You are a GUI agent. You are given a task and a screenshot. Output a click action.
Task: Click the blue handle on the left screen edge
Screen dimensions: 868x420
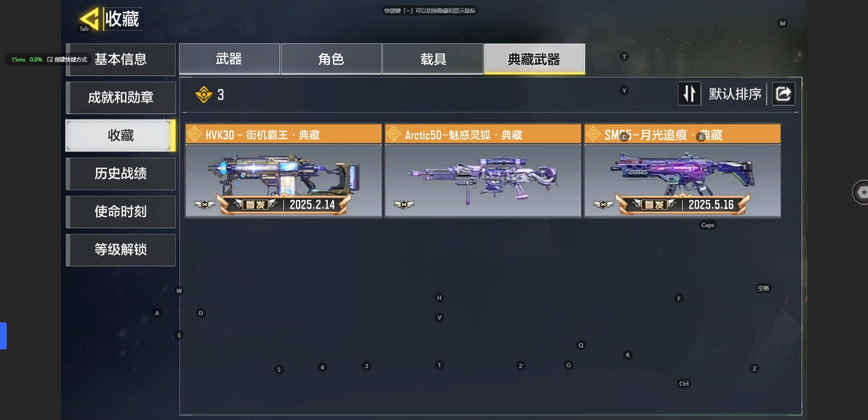pos(3,336)
